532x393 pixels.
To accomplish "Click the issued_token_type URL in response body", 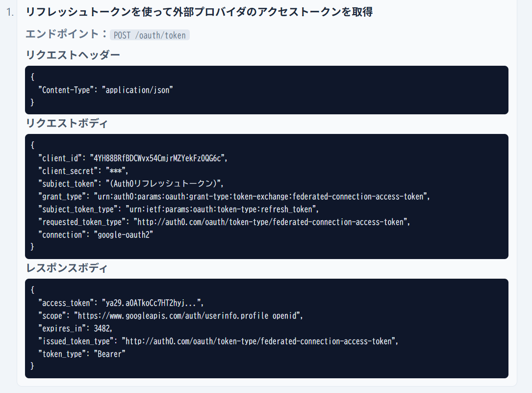I will click(x=259, y=341).
